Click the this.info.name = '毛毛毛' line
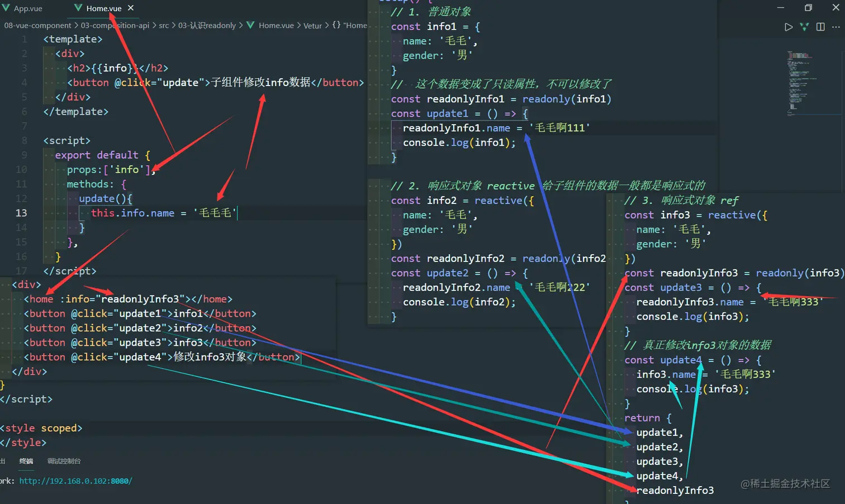 (164, 213)
